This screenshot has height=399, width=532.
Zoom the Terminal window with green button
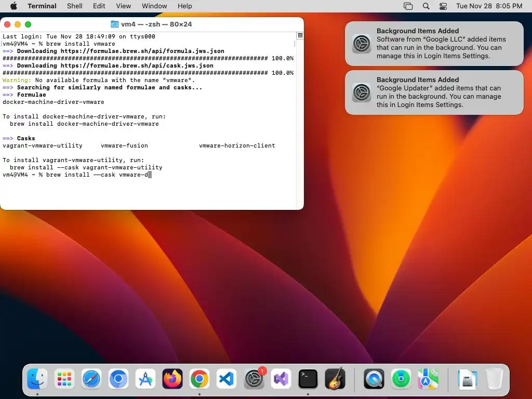pos(28,24)
